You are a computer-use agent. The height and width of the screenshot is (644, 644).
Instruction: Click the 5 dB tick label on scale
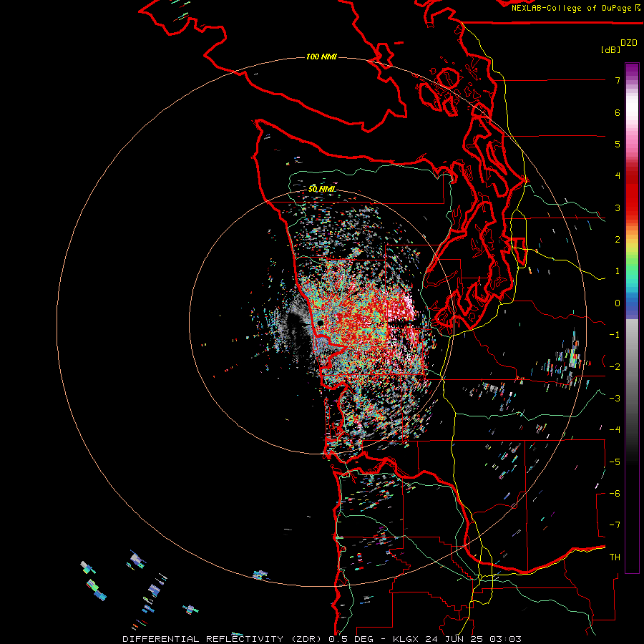[618, 144]
